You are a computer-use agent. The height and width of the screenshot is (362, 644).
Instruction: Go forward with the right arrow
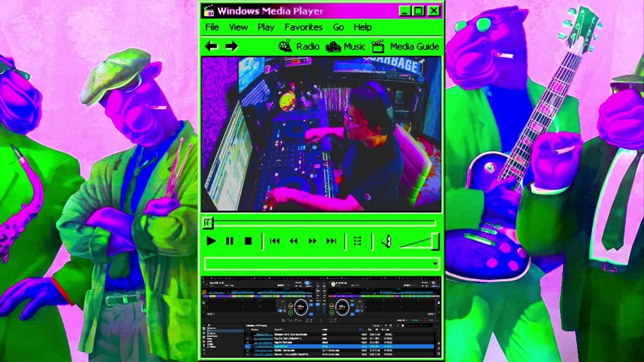tap(231, 47)
